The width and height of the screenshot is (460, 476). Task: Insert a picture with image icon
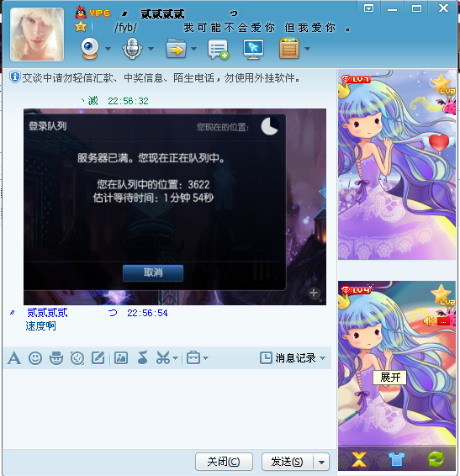click(x=121, y=358)
